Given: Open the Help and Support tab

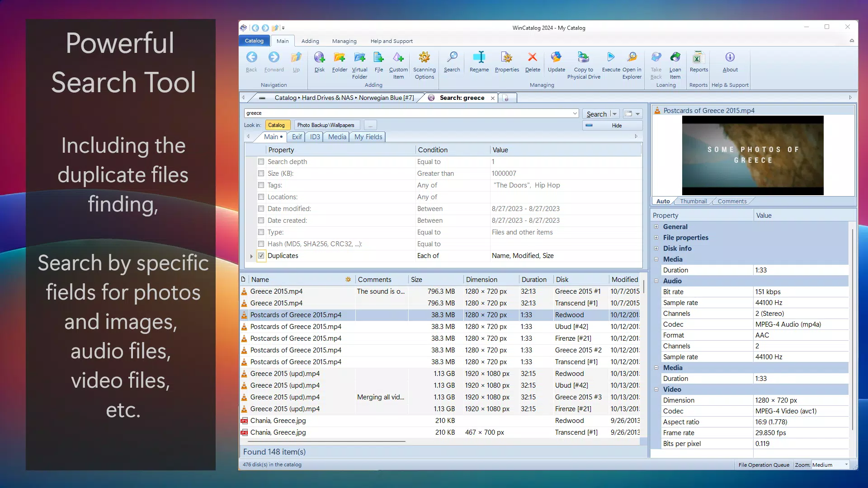Looking at the screenshot, I should coord(392,41).
